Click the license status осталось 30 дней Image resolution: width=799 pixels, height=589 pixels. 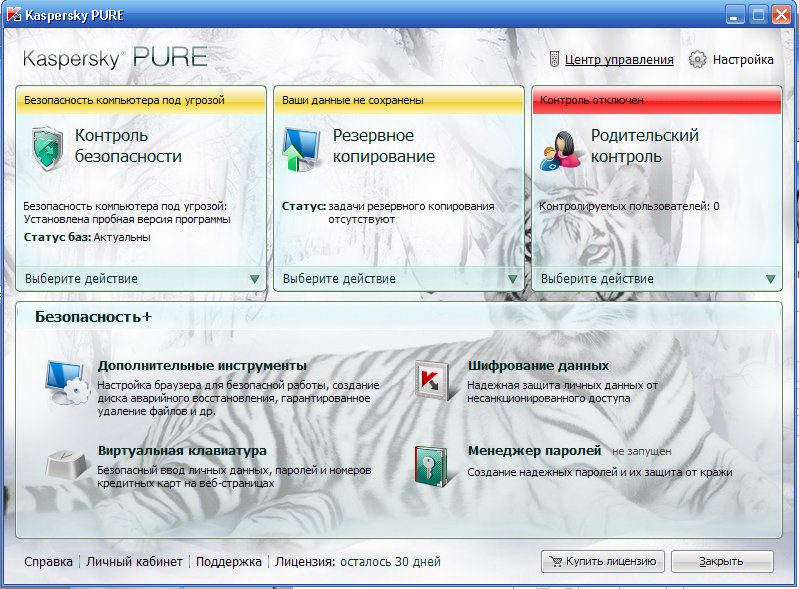coord(390,561)
